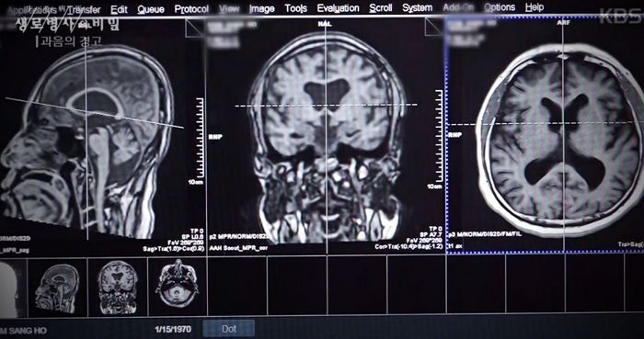644x339 pixels.
Task: Open the Transfer menu
Action: (85, 9)
